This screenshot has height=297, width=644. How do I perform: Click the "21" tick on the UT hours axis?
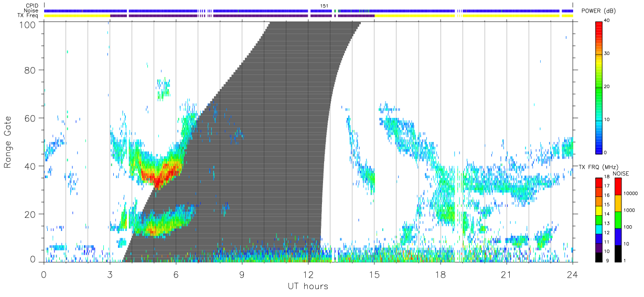pyautogui.click(x=507, y=273)
